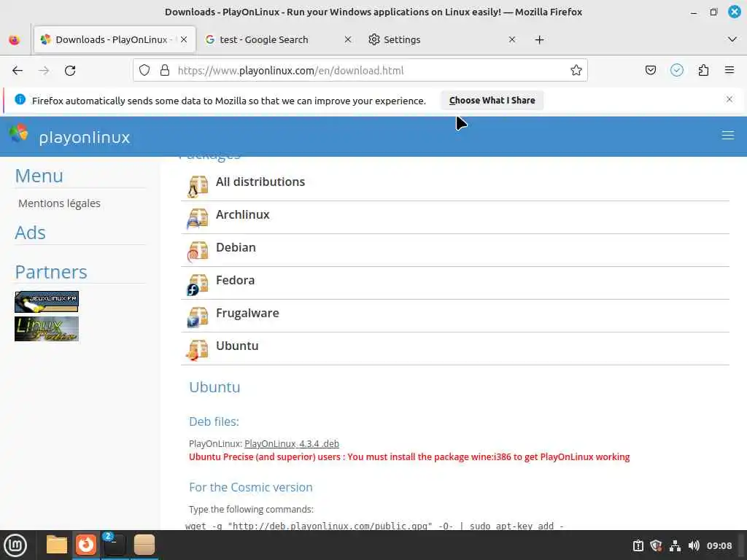Image resolution: width=747 pixels, height=560 pixels.
Task: Click the Frugalware package box icon
Action: point(198,317)
